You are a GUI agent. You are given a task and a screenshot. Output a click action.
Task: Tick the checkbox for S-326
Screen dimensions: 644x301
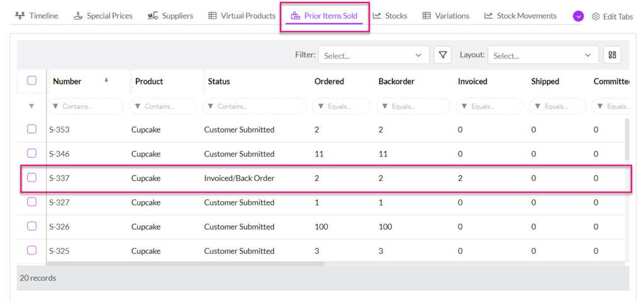point(31,226)
